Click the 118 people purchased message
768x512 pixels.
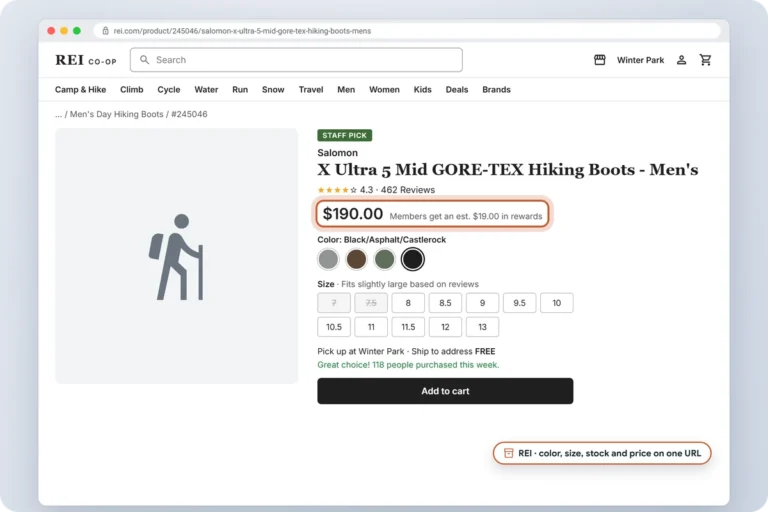tap(408, 365)
